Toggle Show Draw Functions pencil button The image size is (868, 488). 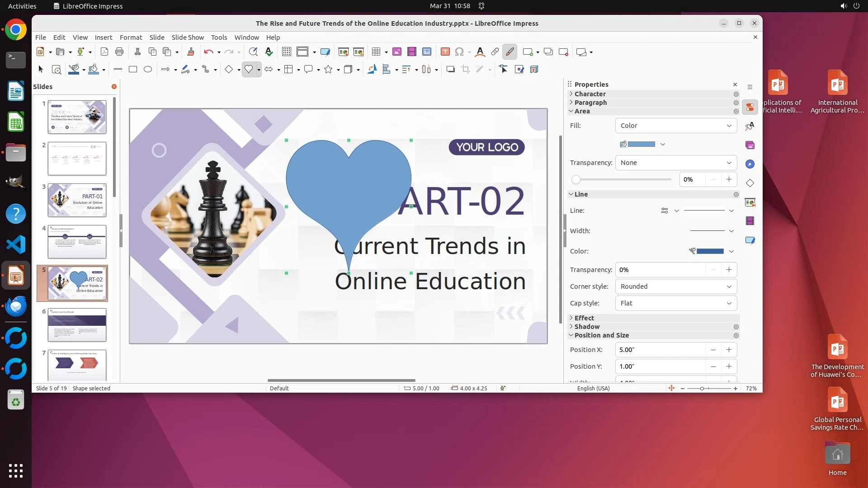point(509,52)
